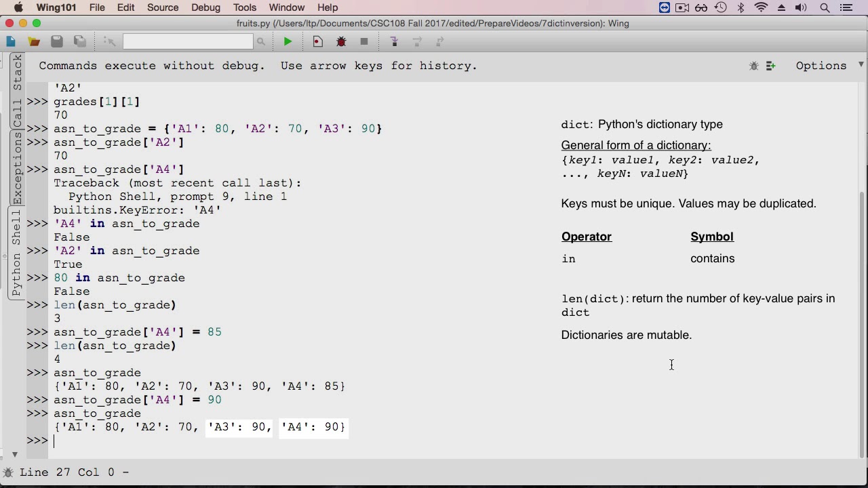868x488 pixels.
Task: Click 'builtins.KeyError: 'A4'' error line
Action: (x=138, y=210)
